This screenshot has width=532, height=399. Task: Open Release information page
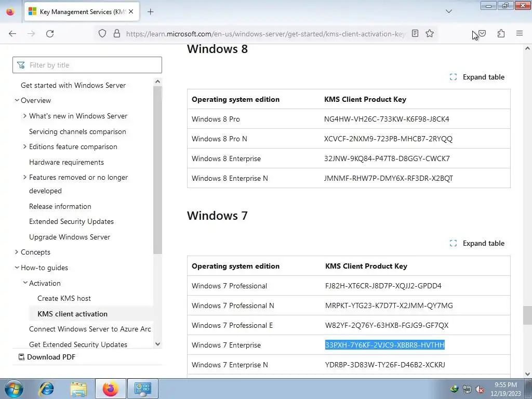pos(60,206)
